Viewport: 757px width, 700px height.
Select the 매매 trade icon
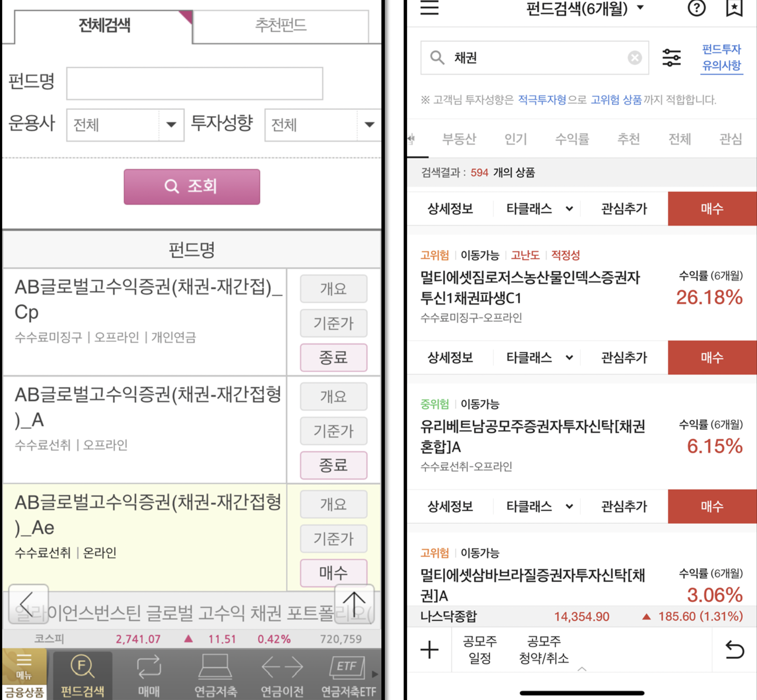148,674
